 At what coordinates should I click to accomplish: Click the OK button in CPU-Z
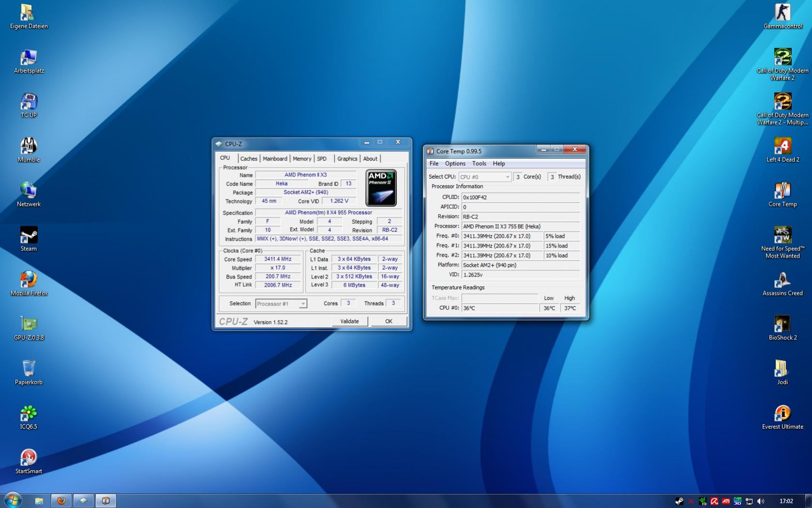389,322
